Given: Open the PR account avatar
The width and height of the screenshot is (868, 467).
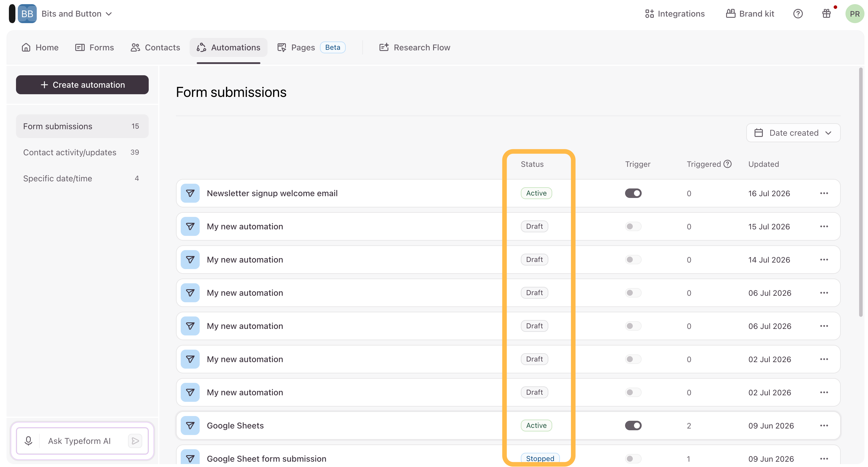Looking at the screenshot, I should point(855,14).
